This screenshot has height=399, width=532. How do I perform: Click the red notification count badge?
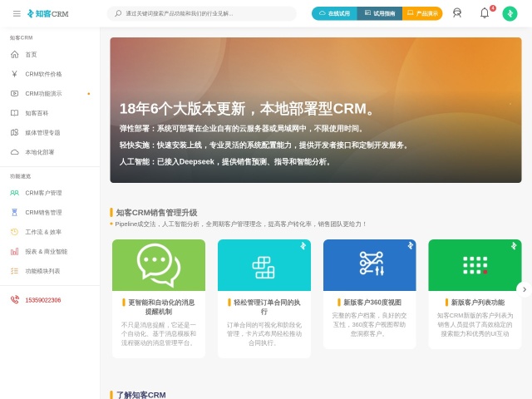(493, 8)
